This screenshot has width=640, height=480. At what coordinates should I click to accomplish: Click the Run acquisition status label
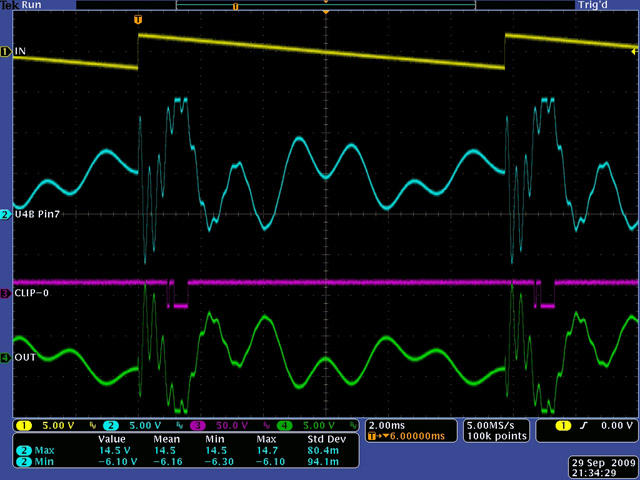(x=34, y=5)
